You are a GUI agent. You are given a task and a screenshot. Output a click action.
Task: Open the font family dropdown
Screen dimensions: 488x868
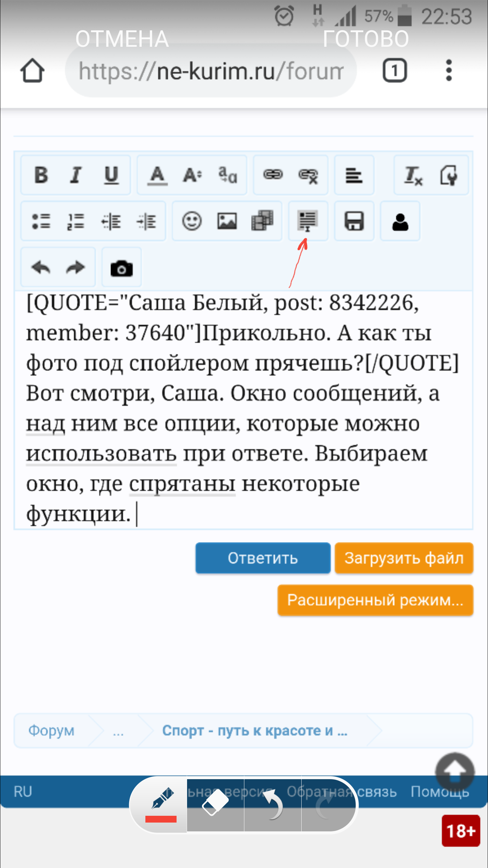227,175
